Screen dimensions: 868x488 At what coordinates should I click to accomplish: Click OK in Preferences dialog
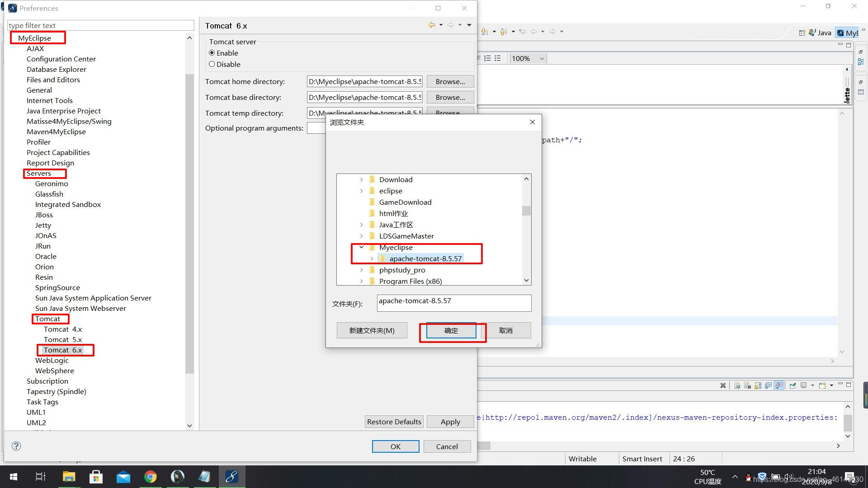tap(396, 446)
